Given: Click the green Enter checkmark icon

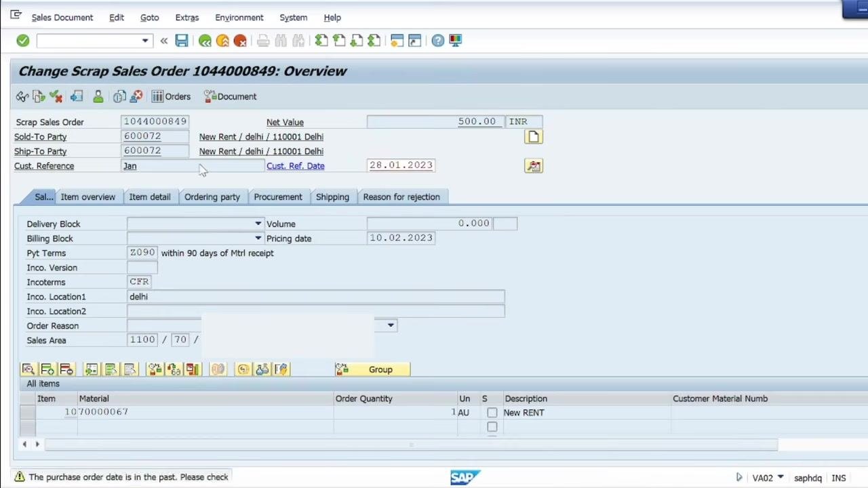Looking at the screenshot, I should [22, 41].
